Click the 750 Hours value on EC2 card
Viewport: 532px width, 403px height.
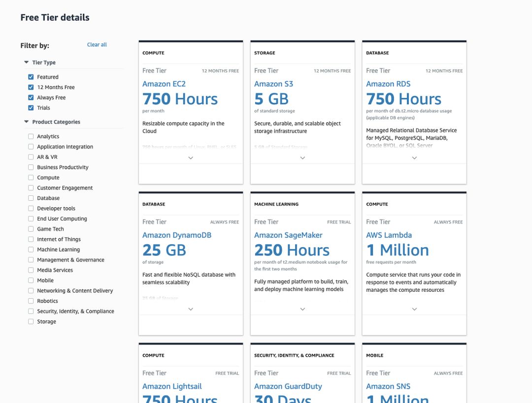(x=180, y=99)
